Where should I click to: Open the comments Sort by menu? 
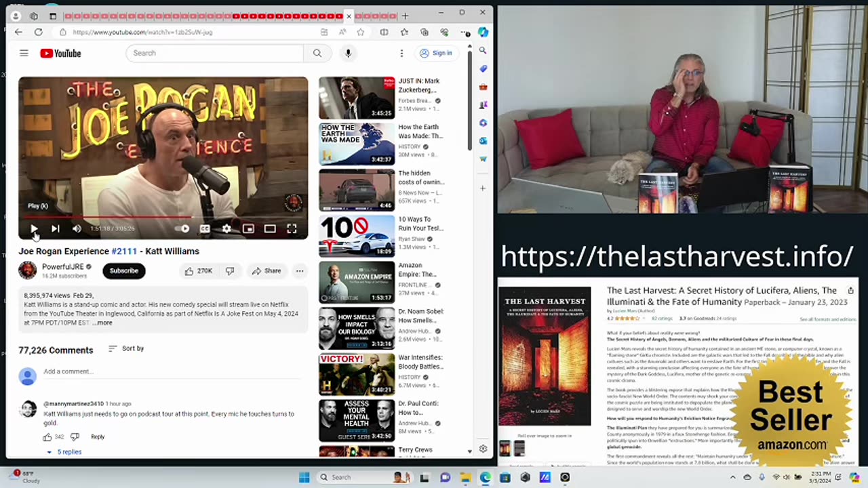coord(126,348)
